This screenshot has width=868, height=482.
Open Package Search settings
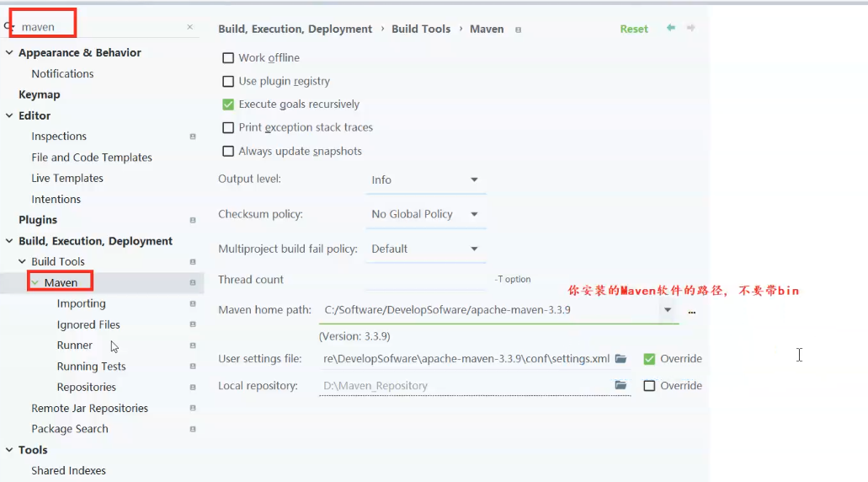point(70,429)
